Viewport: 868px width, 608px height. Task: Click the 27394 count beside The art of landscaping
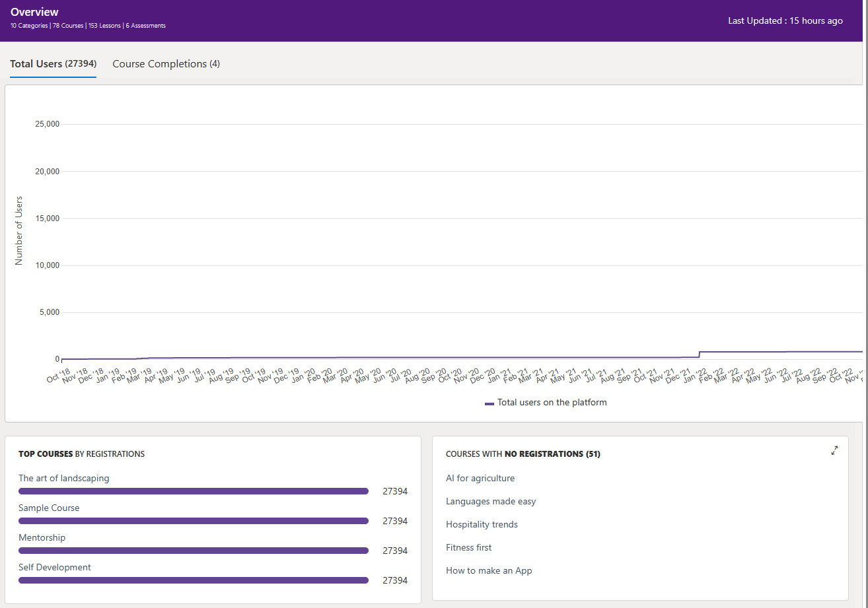coord(395,491)
